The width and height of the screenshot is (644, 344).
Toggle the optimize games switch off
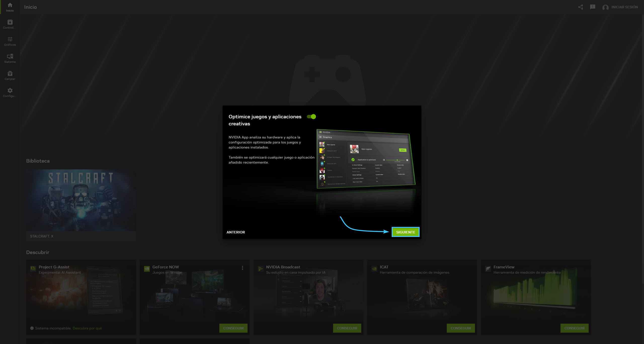[x=311, y=117]
